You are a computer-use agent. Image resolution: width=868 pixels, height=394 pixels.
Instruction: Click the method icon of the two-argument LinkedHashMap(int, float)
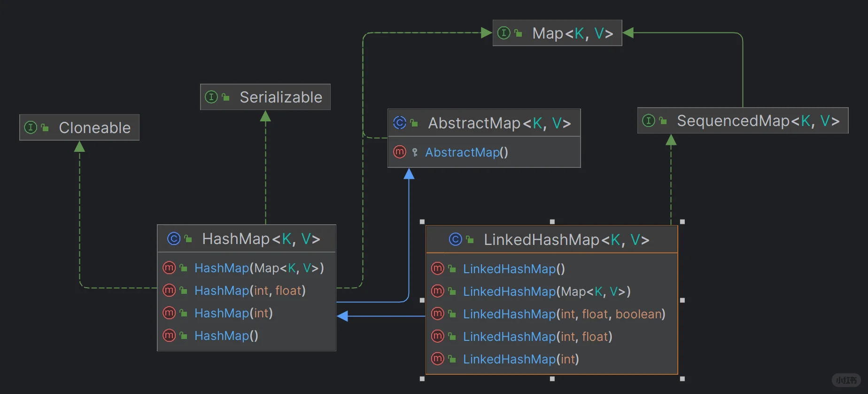(x=438, y=337)
